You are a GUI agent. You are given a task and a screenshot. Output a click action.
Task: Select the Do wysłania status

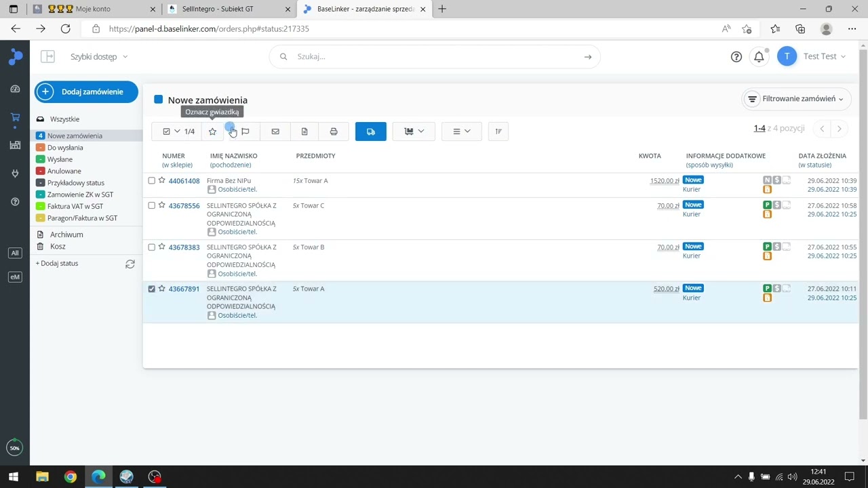(65, 148)
